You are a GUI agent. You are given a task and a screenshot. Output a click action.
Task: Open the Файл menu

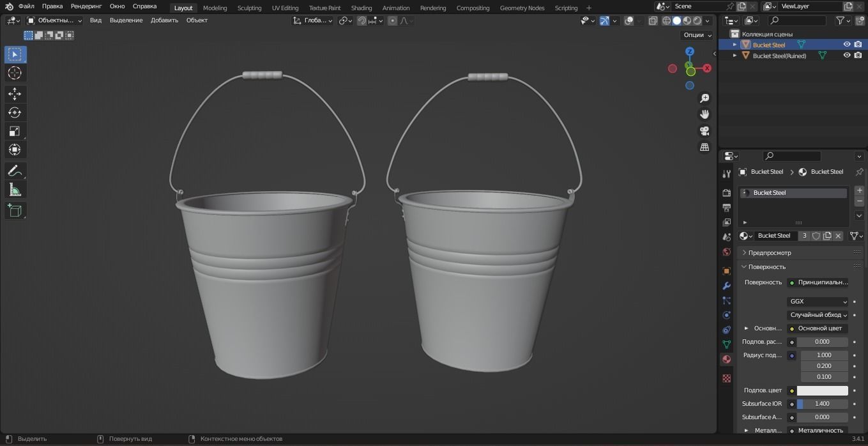26,6
